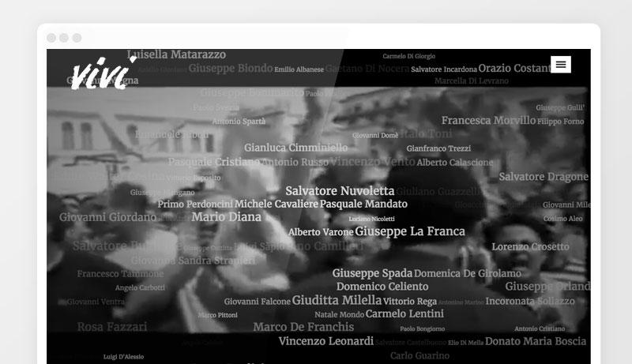Select Donato Maria Boscia
Screen dimensions: 632x364
pyautogui.click(x=536, y=341)
